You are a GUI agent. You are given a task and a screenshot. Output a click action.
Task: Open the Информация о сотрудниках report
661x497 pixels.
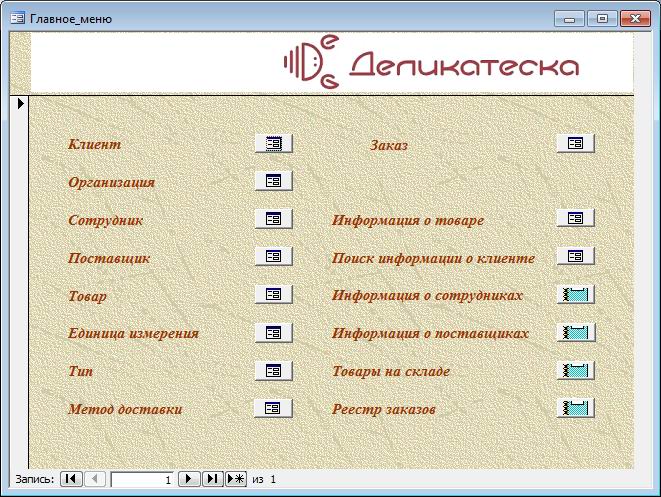point(575,294)
